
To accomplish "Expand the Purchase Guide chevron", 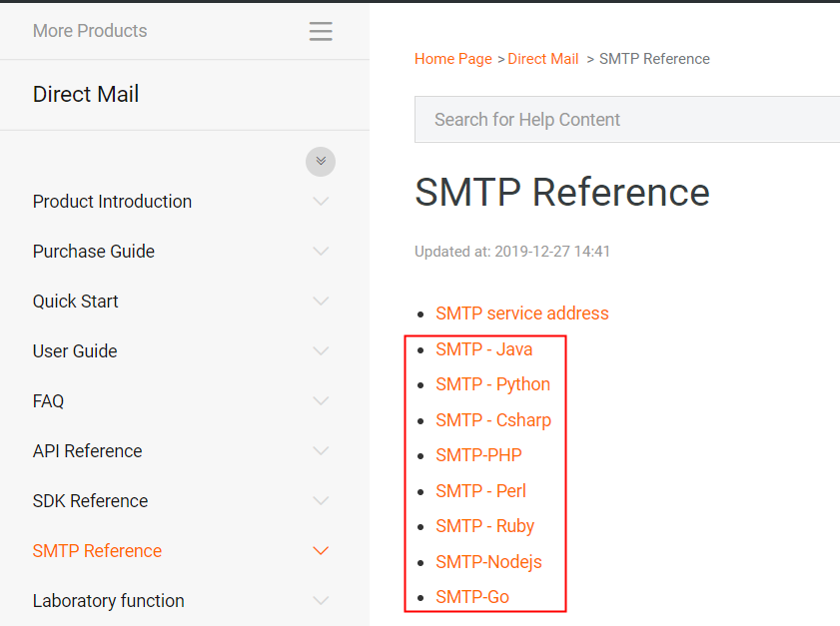I will (x=321, y=252).
